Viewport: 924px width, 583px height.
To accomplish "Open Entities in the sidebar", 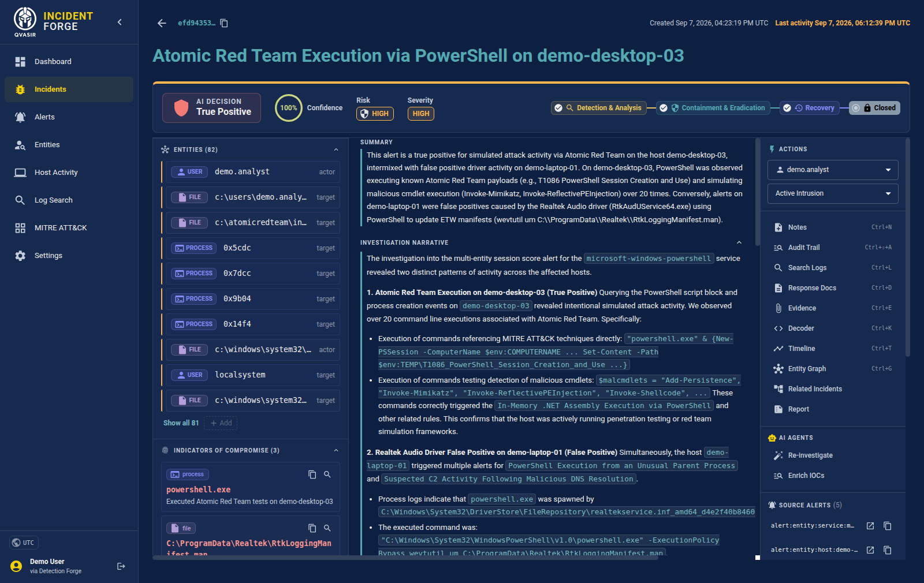I will pos(69,145).
